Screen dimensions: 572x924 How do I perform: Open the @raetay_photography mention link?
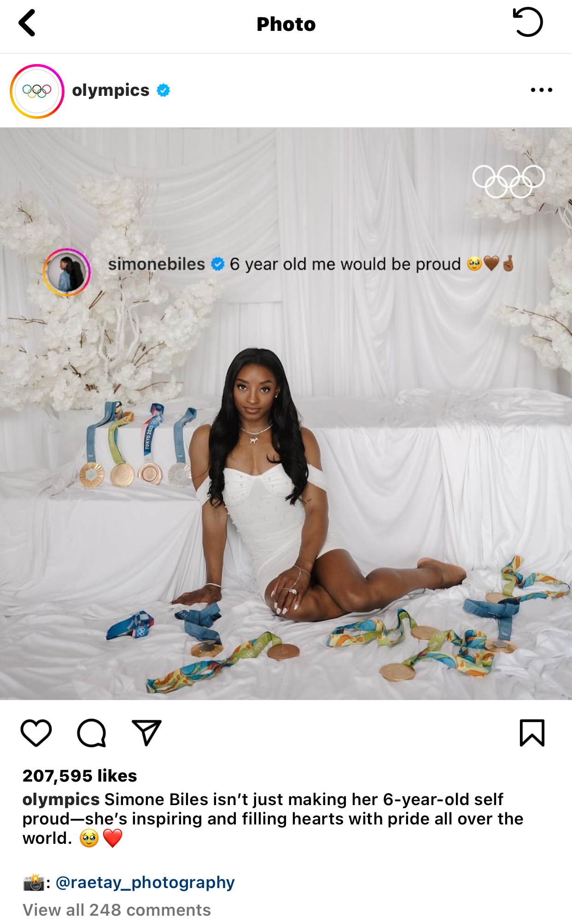[145, 882]
